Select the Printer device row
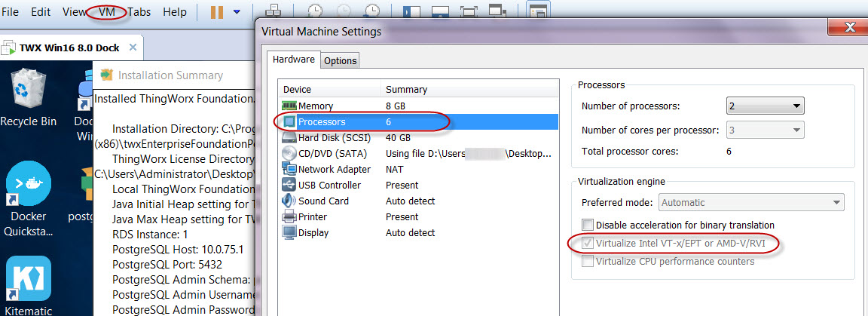The height and width of the screenshot is (316, 868). (x=418, y=216)
